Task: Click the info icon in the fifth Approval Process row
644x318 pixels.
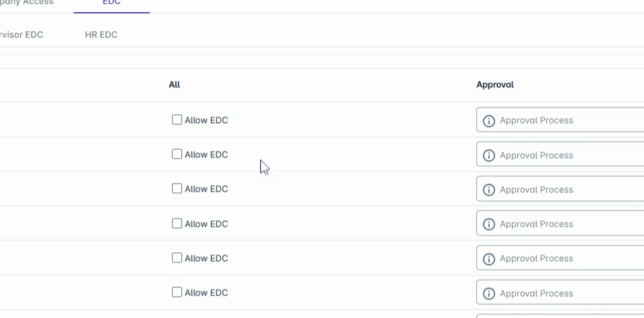Action: click(489, 259)
